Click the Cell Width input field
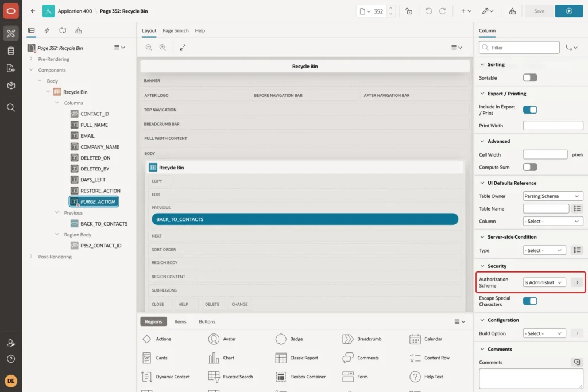This screenshot has width=588, height=392. point(545,154)
